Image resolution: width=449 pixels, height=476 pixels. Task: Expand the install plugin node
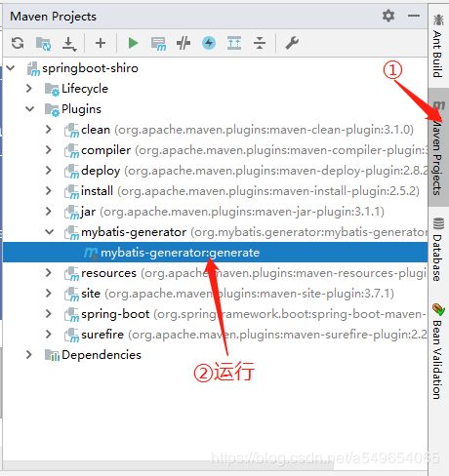point(49,191)
